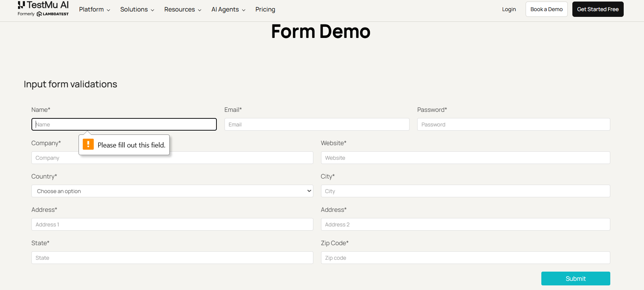Click the Zip code input
The image size is (644, 290).
(465, 258)
